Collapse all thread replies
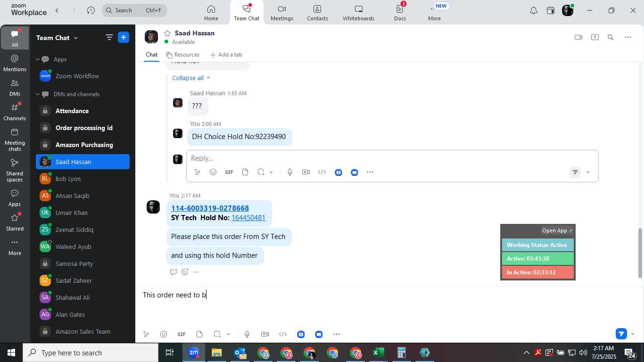The image size is (644, 362). click(191, 78)
